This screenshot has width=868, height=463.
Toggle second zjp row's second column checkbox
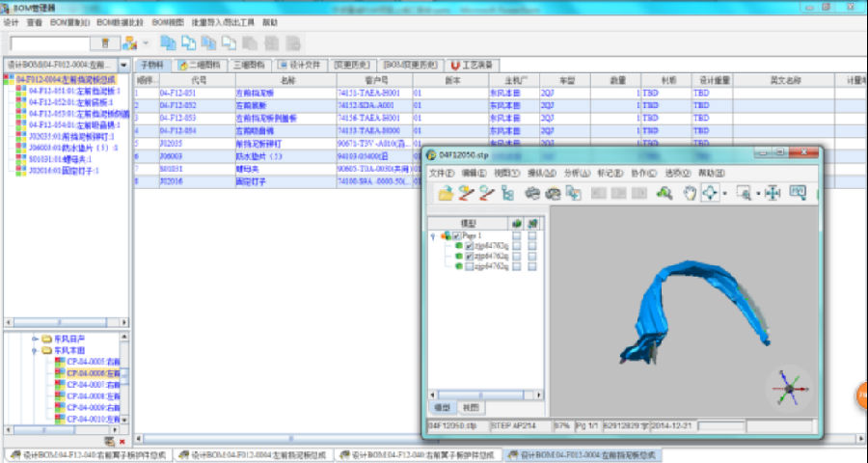click(532, 257)
